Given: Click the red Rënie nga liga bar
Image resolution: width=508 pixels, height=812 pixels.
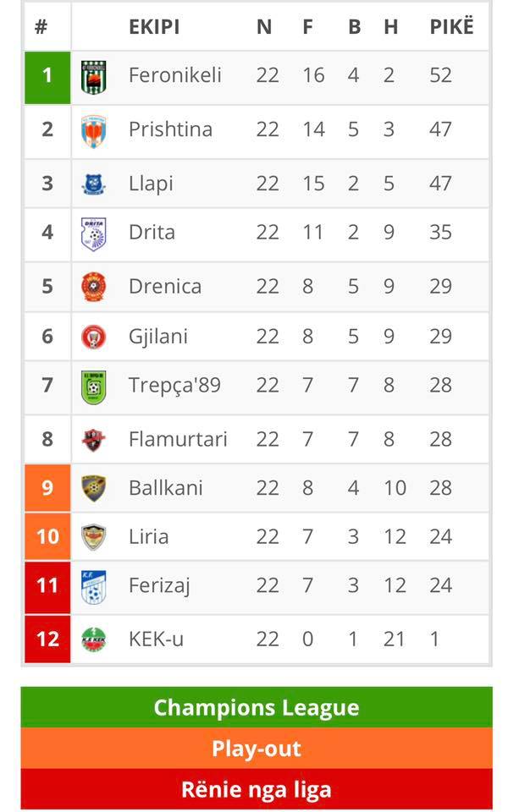Looking at the screenshot, I should [x=257, y=788].
